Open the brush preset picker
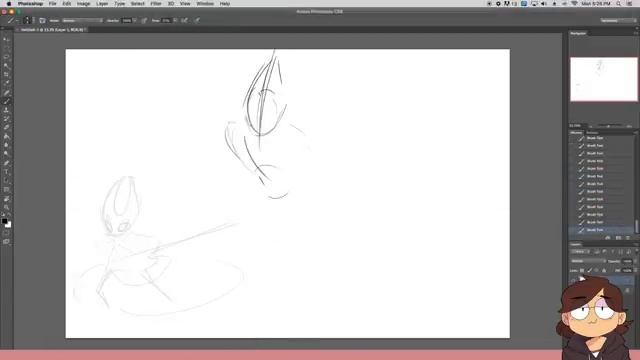 tap(28, 20)
